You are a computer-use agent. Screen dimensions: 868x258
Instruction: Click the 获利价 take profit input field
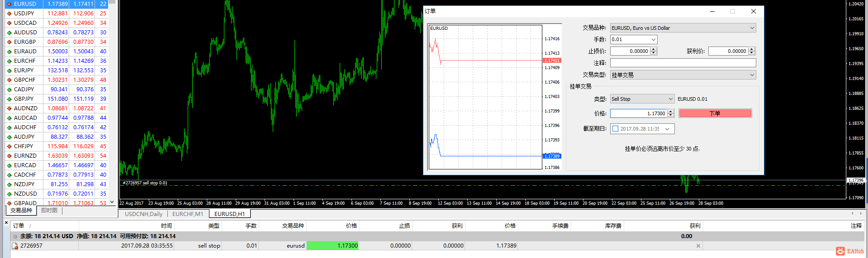pos(728,52)
